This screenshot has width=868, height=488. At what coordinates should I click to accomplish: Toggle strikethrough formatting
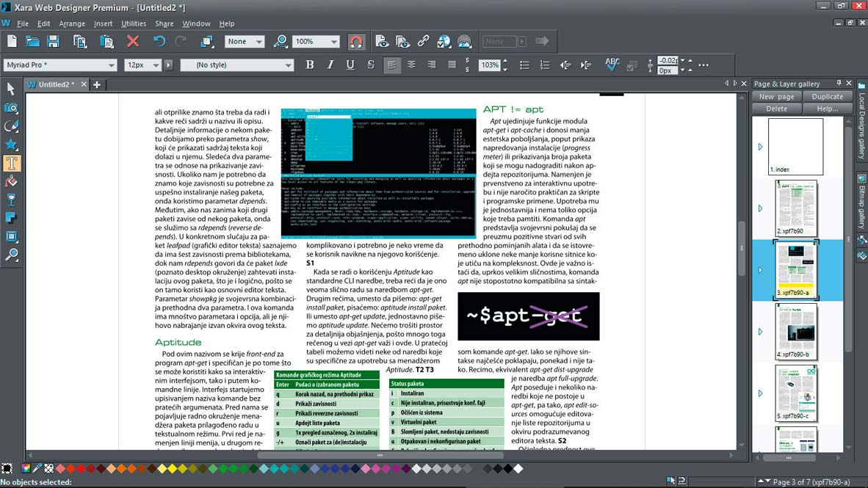coord(371,65)
